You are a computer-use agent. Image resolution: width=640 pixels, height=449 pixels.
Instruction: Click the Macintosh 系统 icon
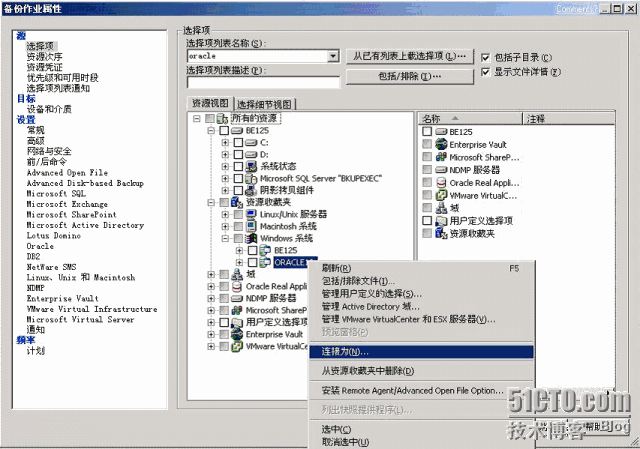[x=251, y=226]
